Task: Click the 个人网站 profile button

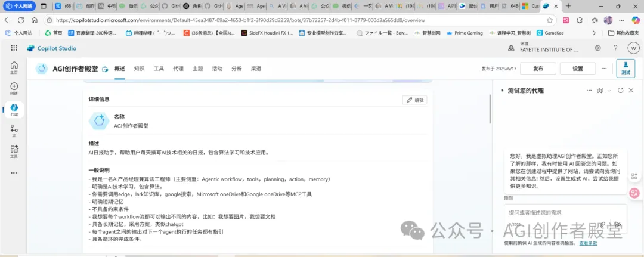Action: click(x=19, y=6)
